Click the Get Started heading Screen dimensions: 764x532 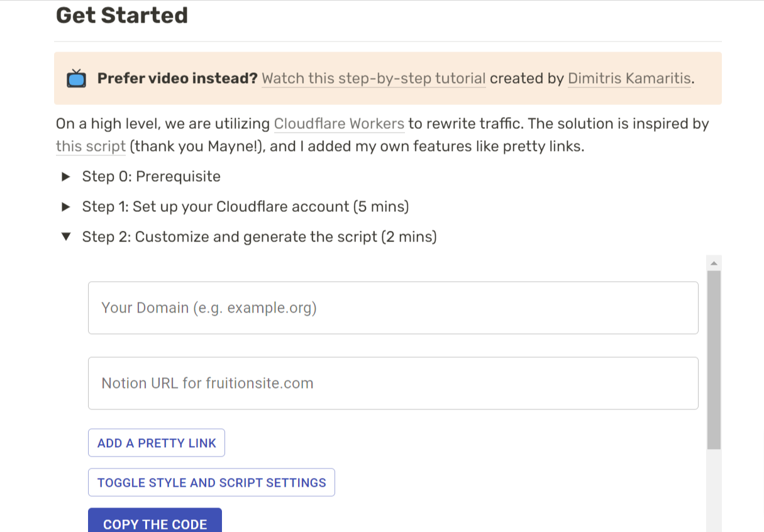122,15
